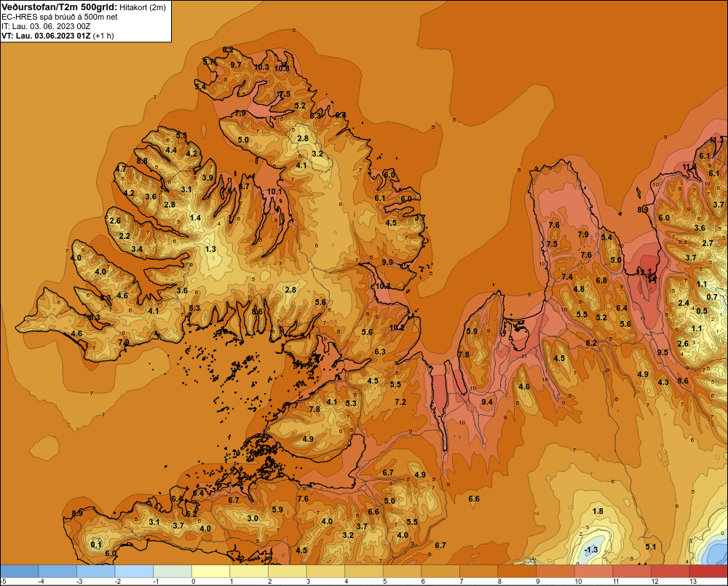Select the 'IT: Lau. 03. 06. 2023 00Z' line
Screen dimensions: 728x586
click(45, 26)
